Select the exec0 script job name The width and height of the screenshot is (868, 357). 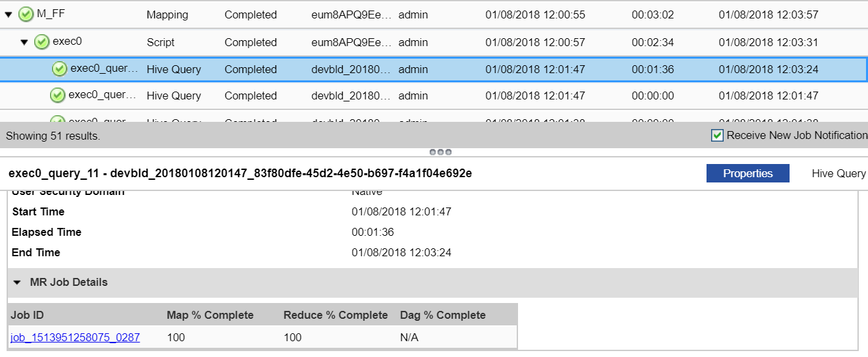click(67, 41)
